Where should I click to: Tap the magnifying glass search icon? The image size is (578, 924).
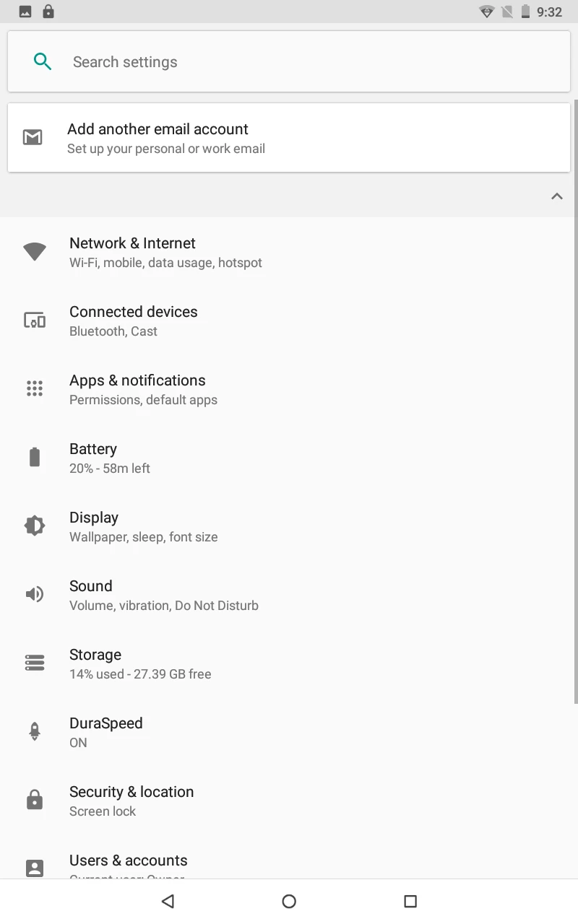(x=43, y=61)
